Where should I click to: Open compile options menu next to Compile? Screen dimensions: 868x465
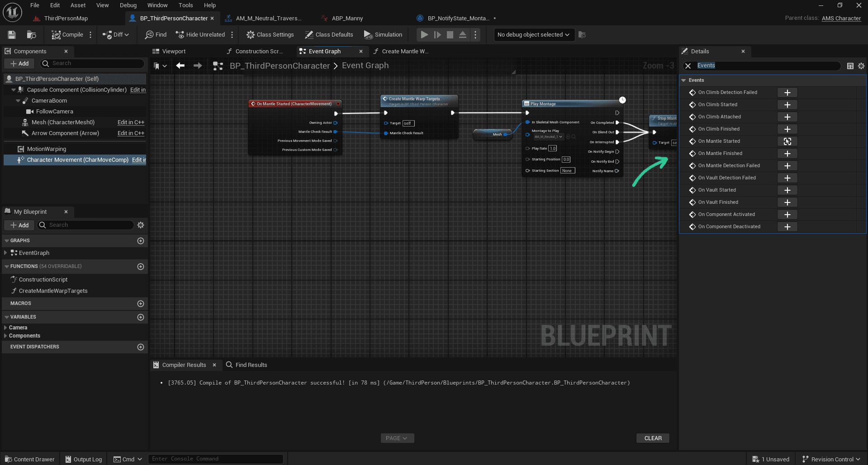click(90, 35)
